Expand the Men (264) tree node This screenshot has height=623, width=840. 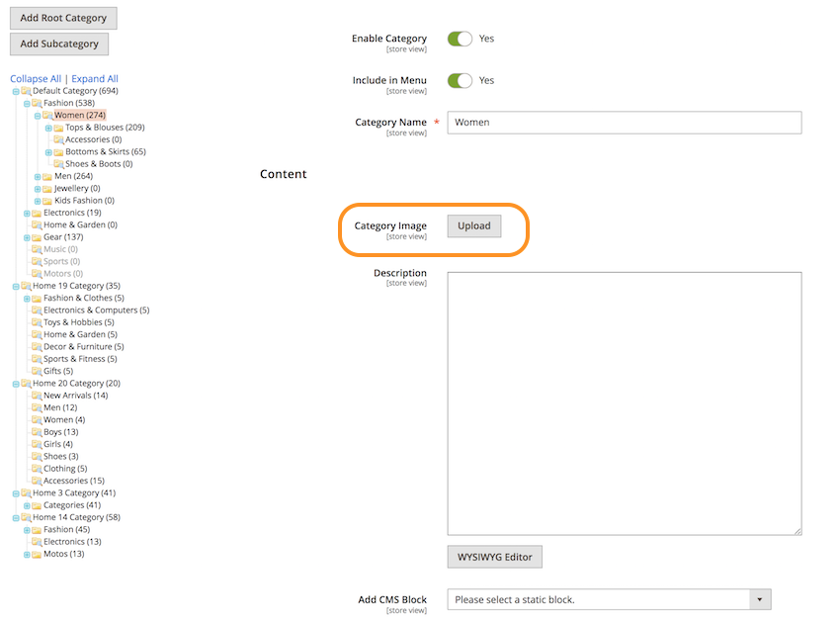click(38, 177)
